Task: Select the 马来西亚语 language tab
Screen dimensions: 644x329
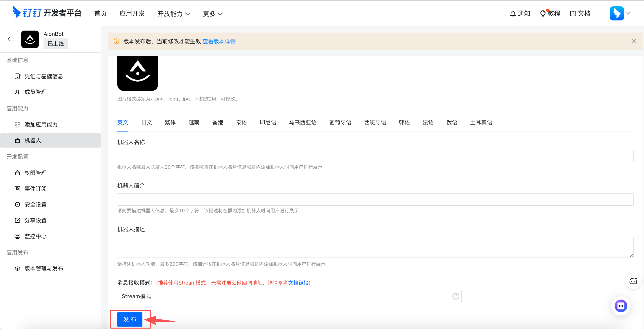Action: [303, 122]
